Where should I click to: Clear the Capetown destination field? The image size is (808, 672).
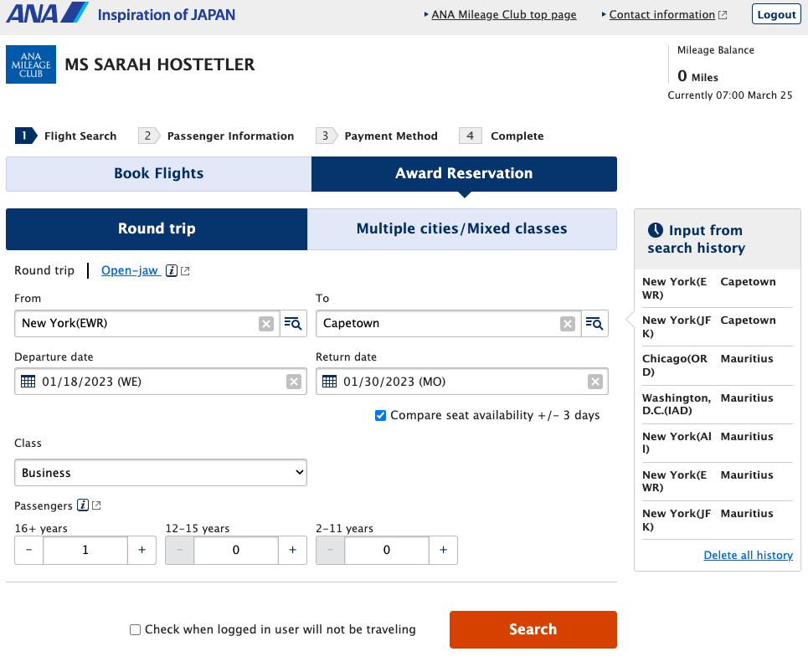(568, 324)
